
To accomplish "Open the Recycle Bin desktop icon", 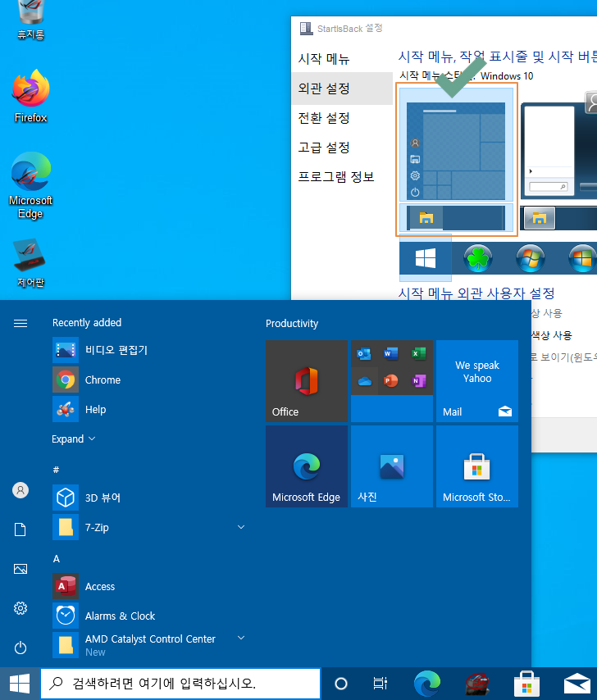I will (x=30, y=19).
